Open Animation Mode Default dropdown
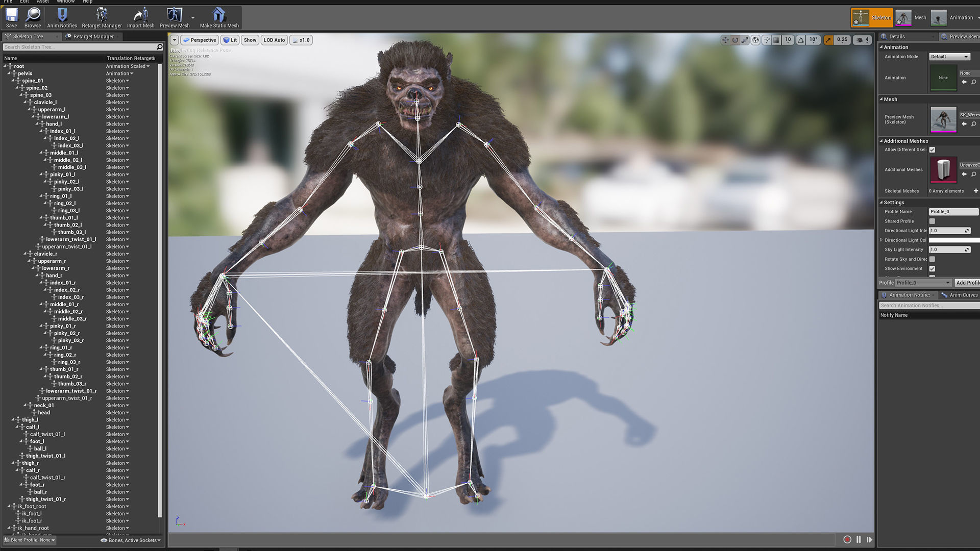 click(949, 57)
